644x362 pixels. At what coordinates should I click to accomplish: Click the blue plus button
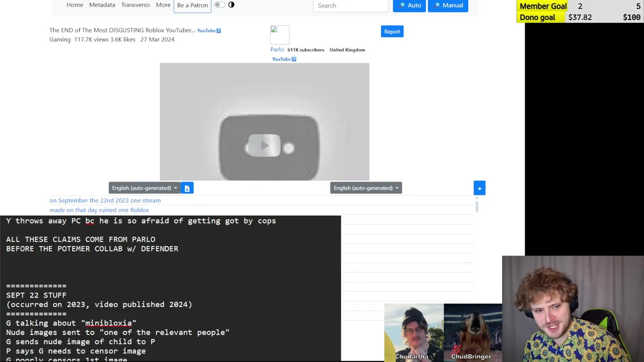click(479, 188)
